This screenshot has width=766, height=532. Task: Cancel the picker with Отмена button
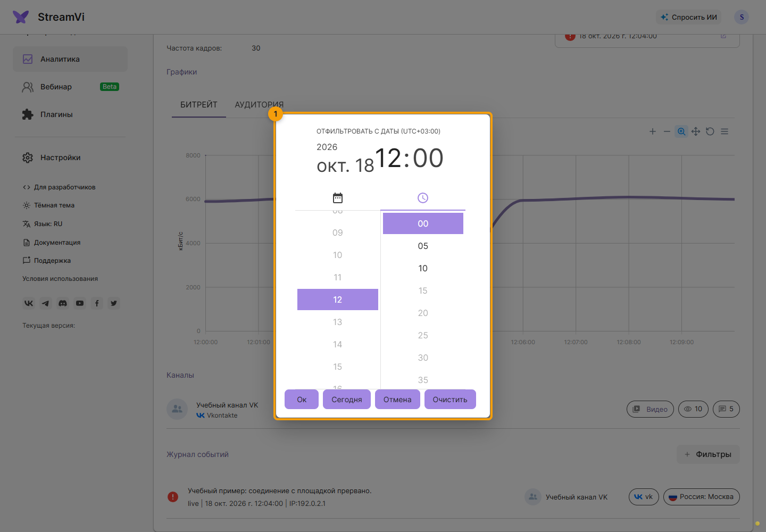[x=397, y=400]
